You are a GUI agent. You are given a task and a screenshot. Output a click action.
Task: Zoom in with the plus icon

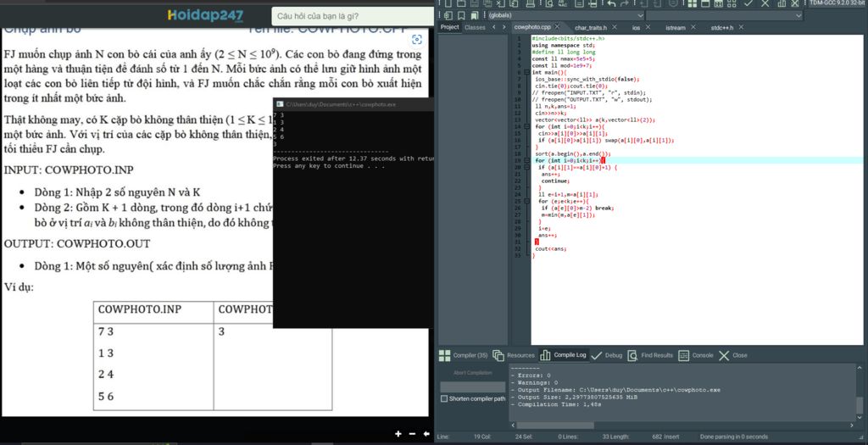[x=398, y=434]
